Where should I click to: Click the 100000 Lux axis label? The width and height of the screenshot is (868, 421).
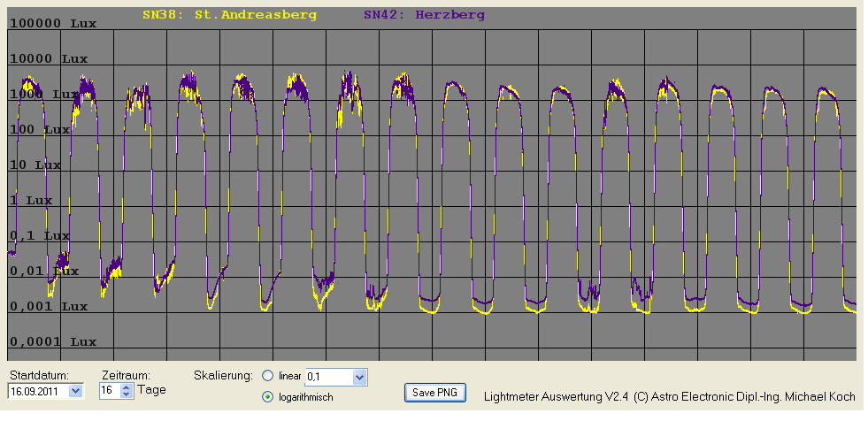[53, 23]
